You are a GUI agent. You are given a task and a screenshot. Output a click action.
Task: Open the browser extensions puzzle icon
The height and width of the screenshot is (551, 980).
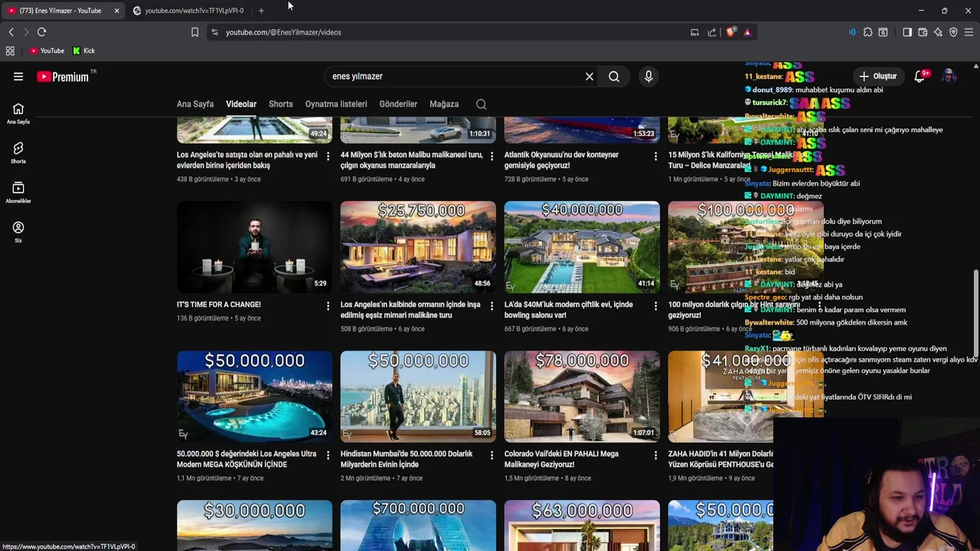click(x=867, y=32)
